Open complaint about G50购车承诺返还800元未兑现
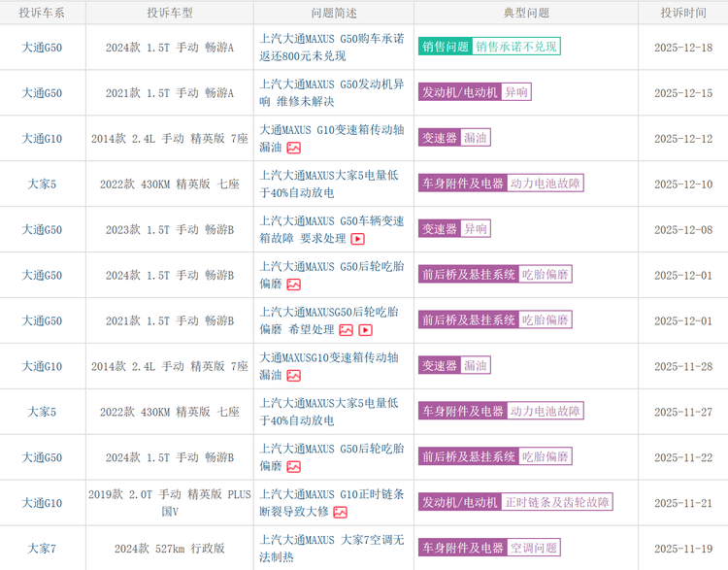This screenshot has width=728, height=570. [332, 47]
